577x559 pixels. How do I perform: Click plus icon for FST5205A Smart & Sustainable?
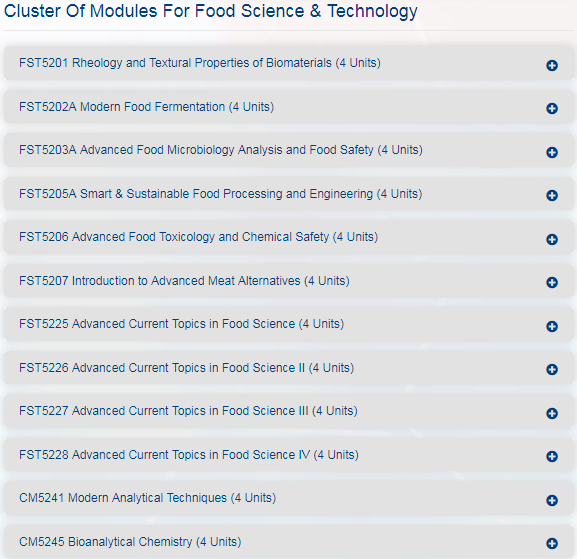[552, 195]
